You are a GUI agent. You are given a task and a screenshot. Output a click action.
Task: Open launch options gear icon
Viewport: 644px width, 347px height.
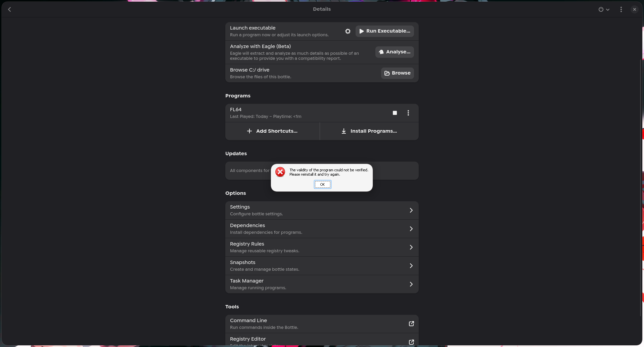click(x=348, y=31)
